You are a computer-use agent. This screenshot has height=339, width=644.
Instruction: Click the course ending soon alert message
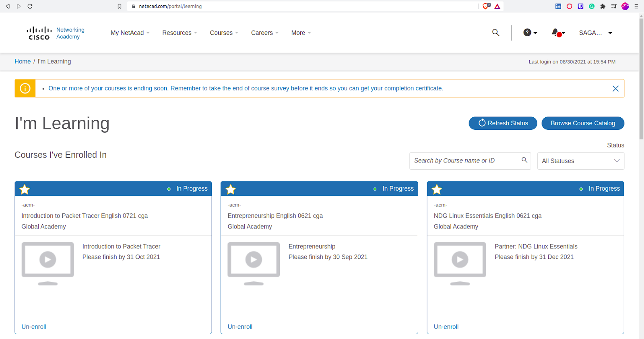[246, 88]
